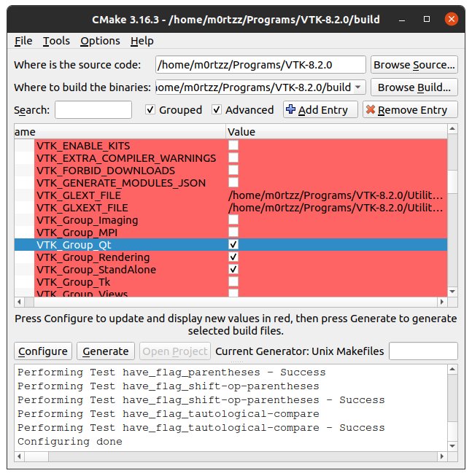Select the VTK_GLXEXT_FILE name cell

[131, 208]
